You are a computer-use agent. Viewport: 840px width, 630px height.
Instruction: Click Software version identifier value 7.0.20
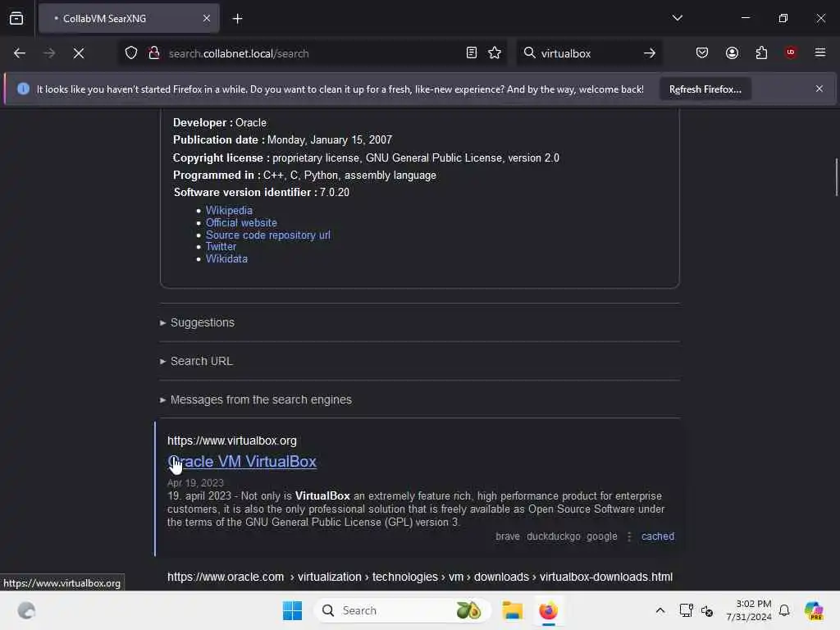[335, 192]
